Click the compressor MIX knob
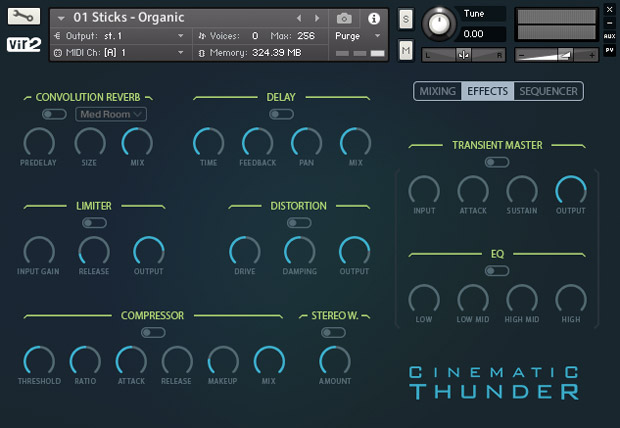 [x=269, y=361]
